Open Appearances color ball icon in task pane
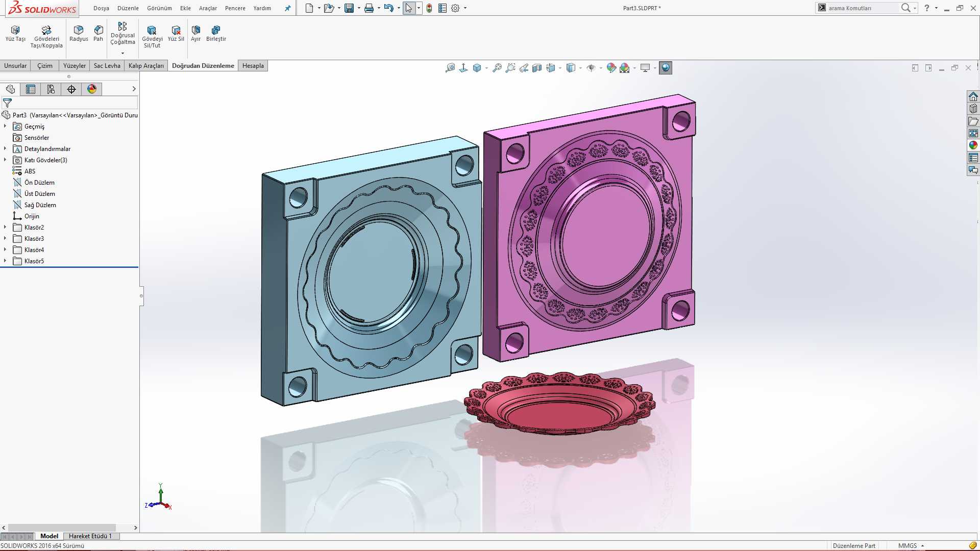The image size is (980, 551). click(x=973, y=145)
